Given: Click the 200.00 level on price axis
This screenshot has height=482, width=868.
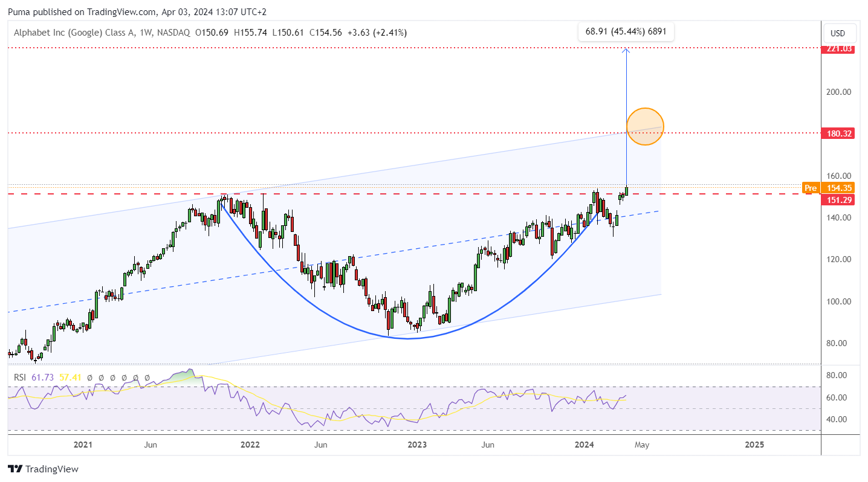Looking at the screenshot, I should pos(837,92).
